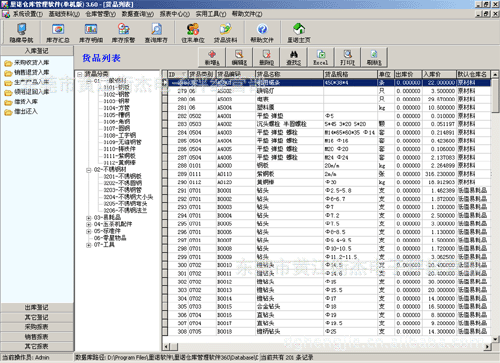Screen dimensions: 500x363
Task: Open the 帮助文件 item in the menu bar
Action: tap(247, 14)
